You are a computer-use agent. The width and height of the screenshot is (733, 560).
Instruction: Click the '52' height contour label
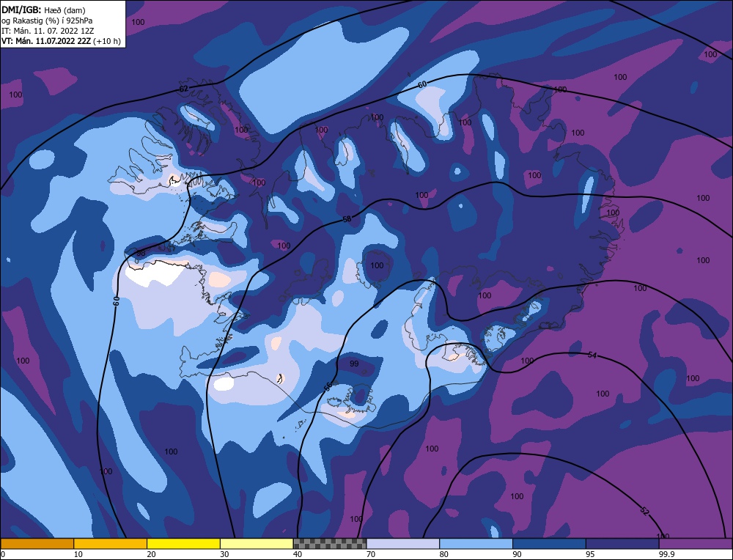644,512
